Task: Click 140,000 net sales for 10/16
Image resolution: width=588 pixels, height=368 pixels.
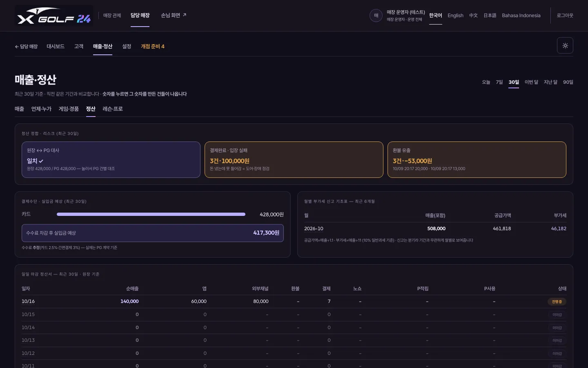Action: tap(129, 301)
